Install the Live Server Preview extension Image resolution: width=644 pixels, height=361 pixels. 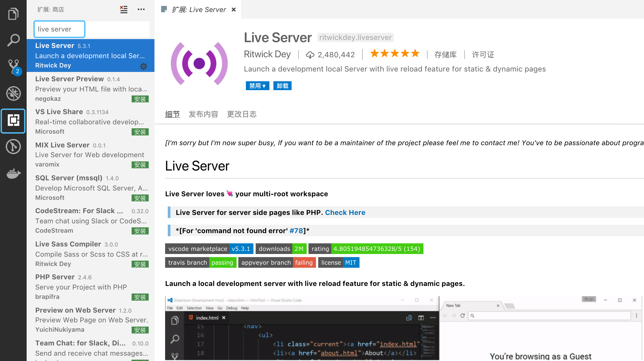click(x=140, y=99)
